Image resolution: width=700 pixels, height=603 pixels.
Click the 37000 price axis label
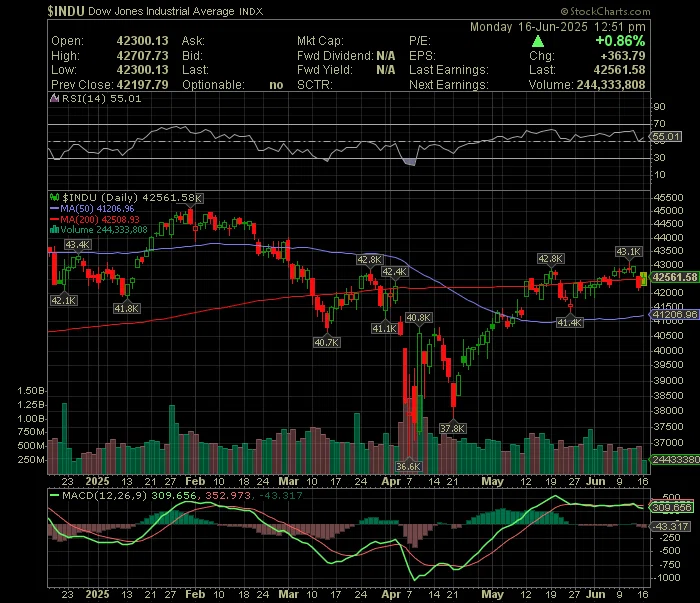[668, 442]
